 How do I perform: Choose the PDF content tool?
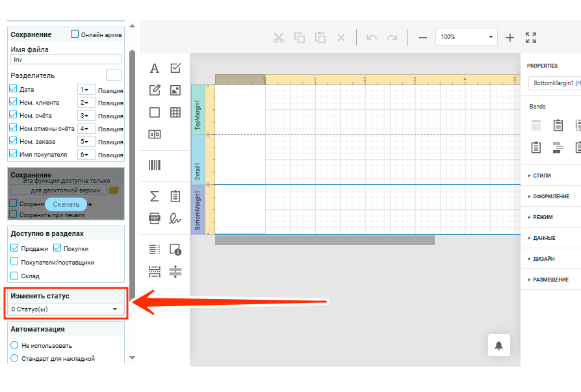[x=155, y=218]
